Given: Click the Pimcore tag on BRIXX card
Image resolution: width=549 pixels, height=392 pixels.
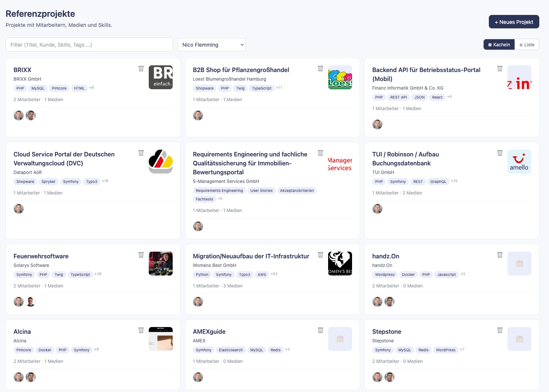Looking at the screenshot, I should click(59, 88).
